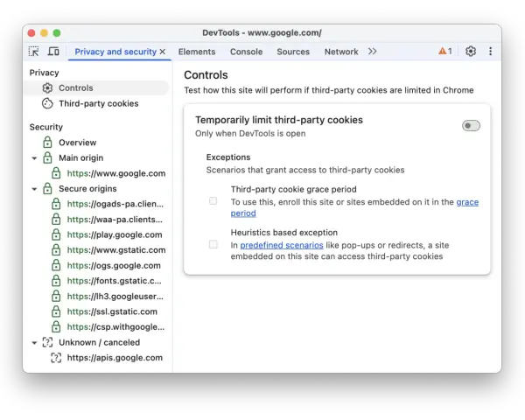
Task: Click the gear icon beside Controls
Action: click(x=47, y=88)
